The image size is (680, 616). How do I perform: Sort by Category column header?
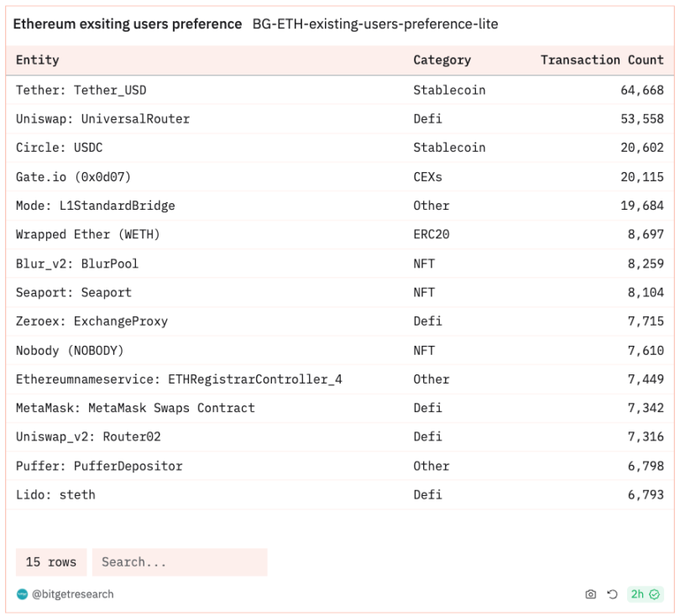(442, 60)
